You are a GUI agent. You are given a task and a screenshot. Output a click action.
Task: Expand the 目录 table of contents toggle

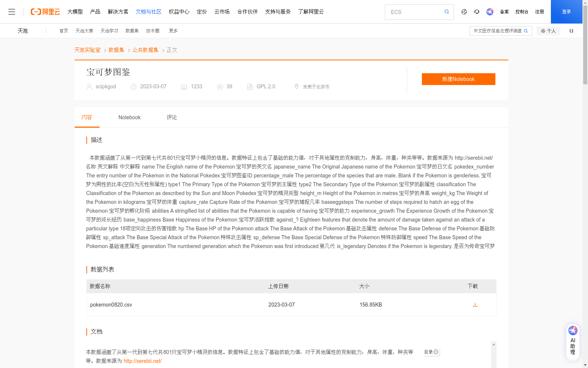point(431,352)
